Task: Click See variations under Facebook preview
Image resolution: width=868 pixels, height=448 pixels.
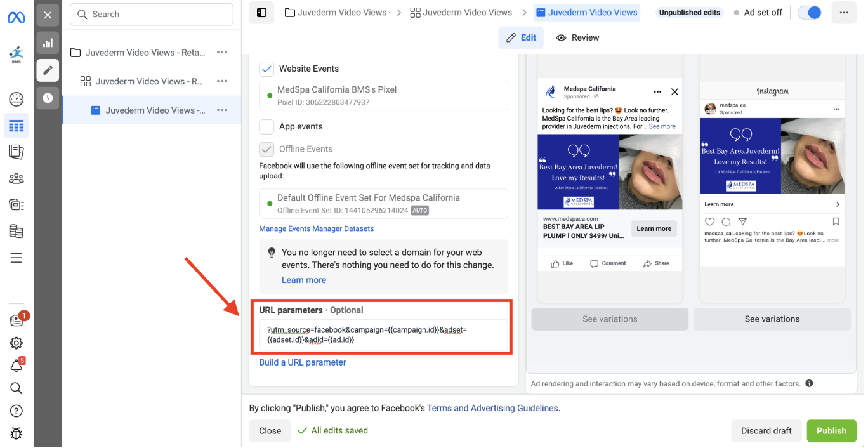Action: tap(610, 319)
